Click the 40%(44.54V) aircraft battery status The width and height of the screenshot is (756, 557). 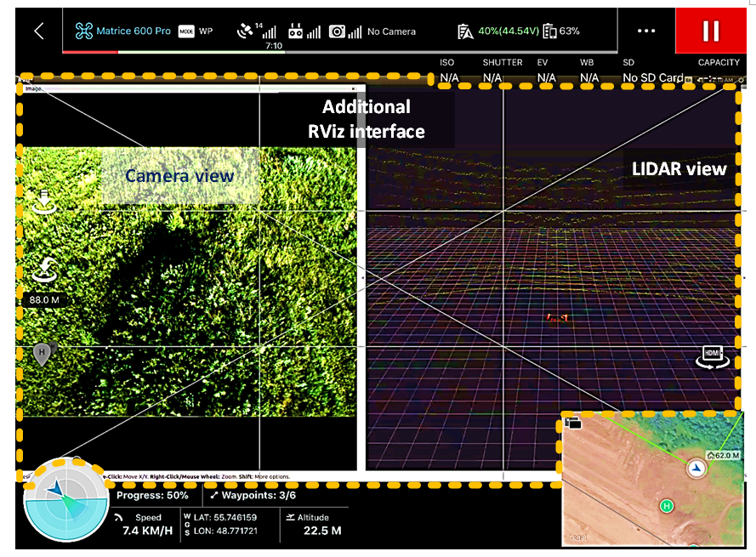pos(509,31)
